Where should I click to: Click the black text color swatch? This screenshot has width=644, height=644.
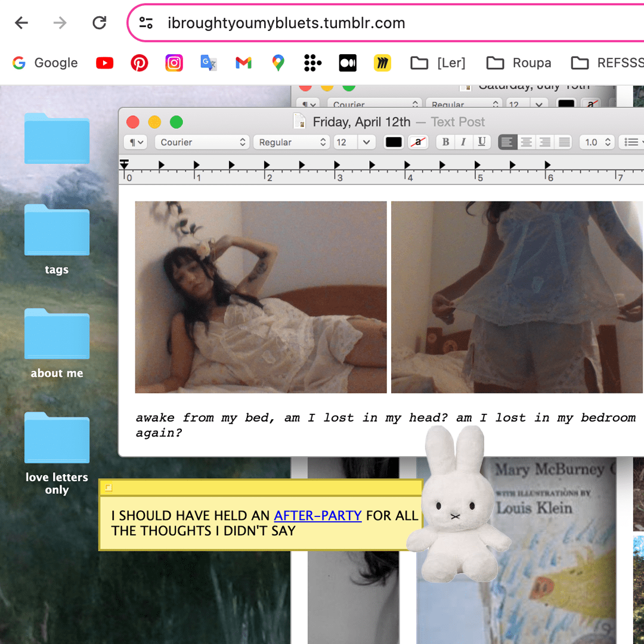[x=394, y=142]
